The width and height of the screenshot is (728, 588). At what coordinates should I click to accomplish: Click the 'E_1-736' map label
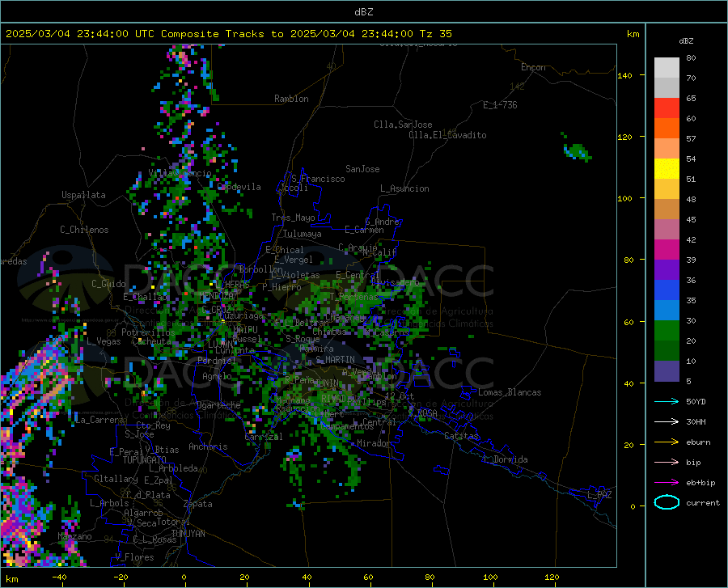500,105
